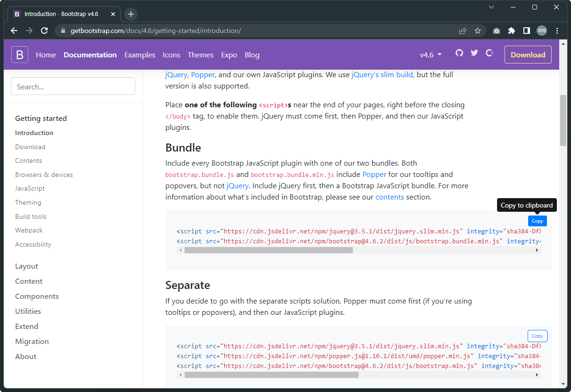The height and width of the screenshot is (392, 571).
Task: Expand the v4.6 version dropdown
Action: pos(431,55)
